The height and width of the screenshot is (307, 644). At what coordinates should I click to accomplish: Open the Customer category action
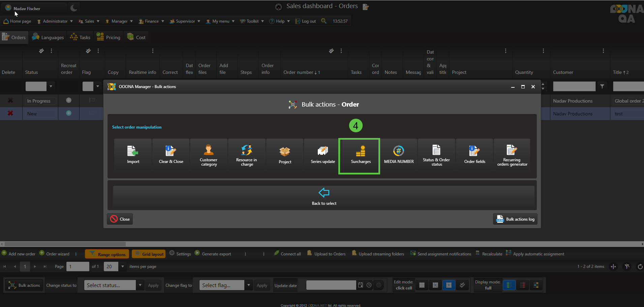pyautogui.click(x=209, y=156)
